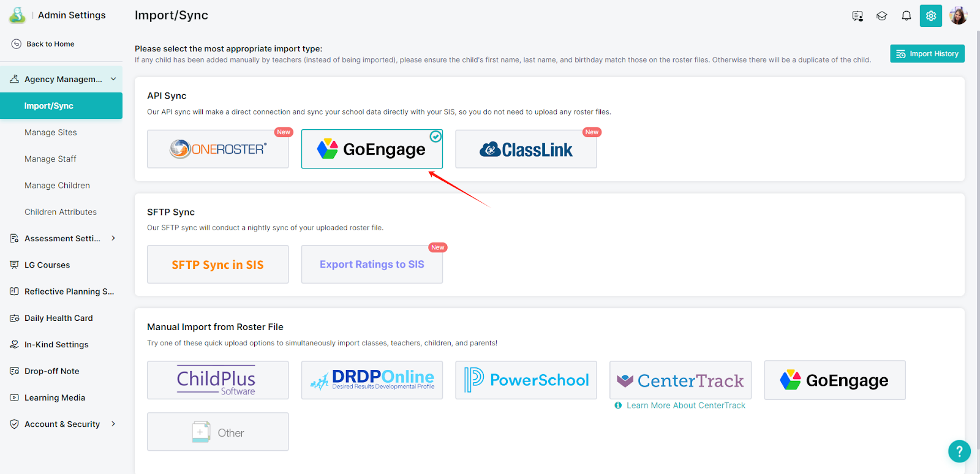Click the Admin Settings title text
This screenshot has height=474, width=980.
(x=72, y=15)
